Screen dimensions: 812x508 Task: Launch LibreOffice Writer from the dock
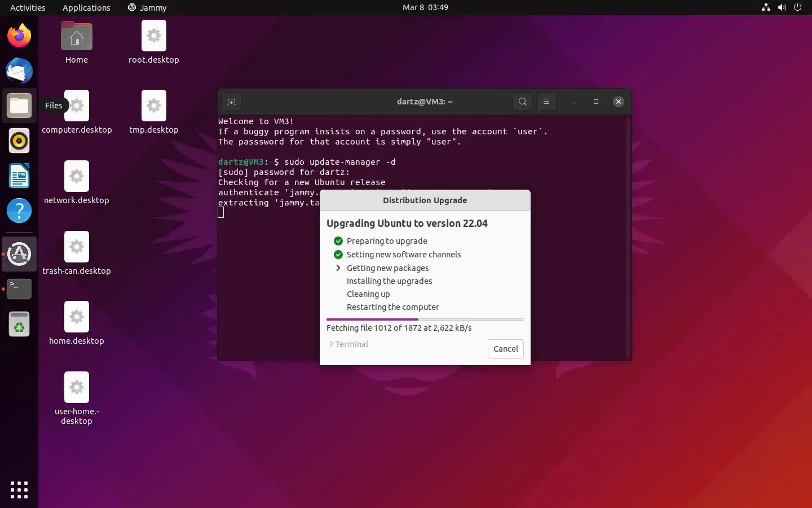tap(19, 176)
